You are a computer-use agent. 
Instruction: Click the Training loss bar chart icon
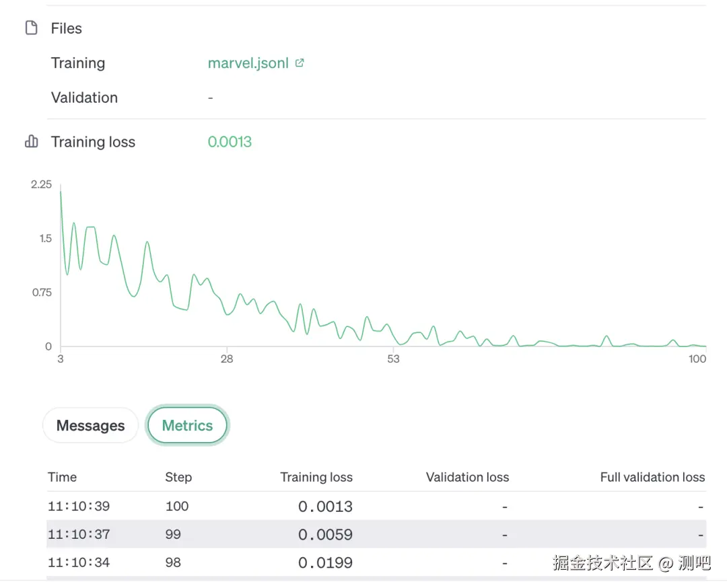(31, 142)
